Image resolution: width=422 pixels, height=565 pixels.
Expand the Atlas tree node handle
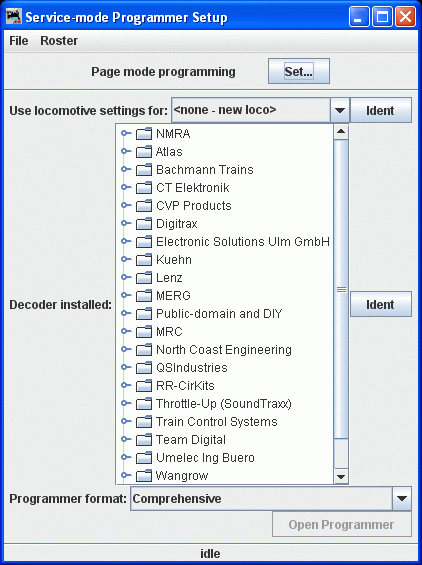[125, 151]
